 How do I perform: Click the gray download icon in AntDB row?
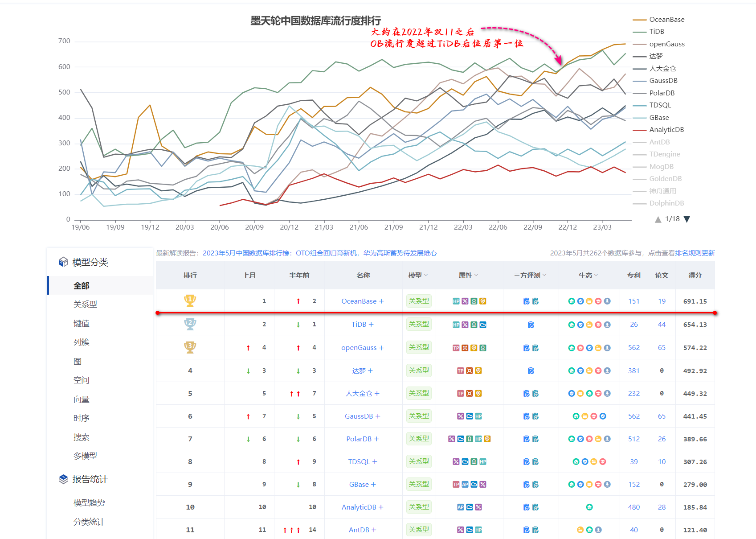point(598,530)
